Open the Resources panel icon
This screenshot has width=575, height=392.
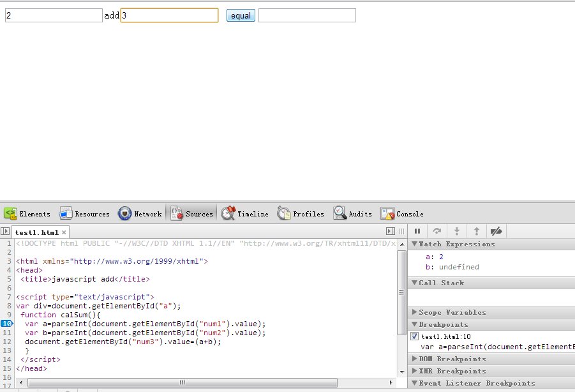66,213
